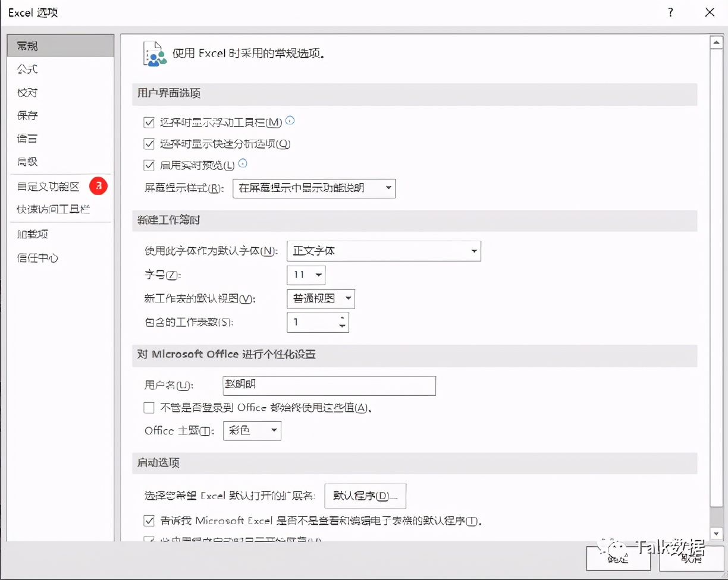728x580 pixels.
Task: Toggle 告诉我 Microsoft Excel 默认程序 checkbox
Action: tap(149, 521)
